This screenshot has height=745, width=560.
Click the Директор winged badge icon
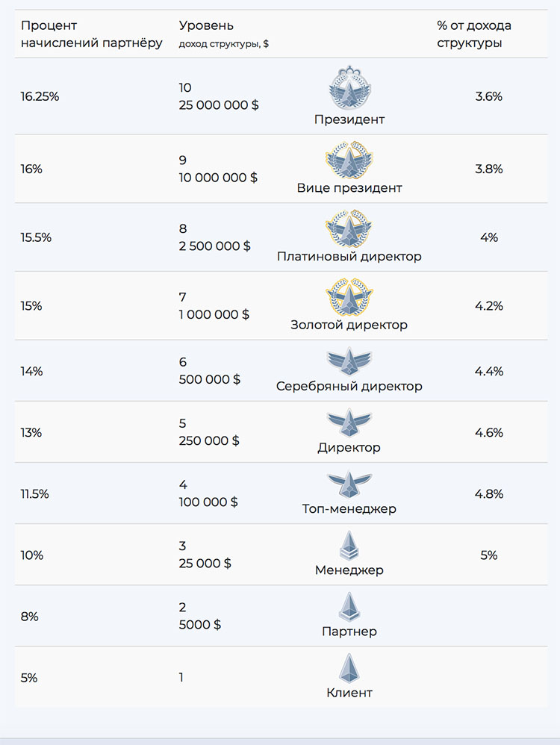(349, 424)
